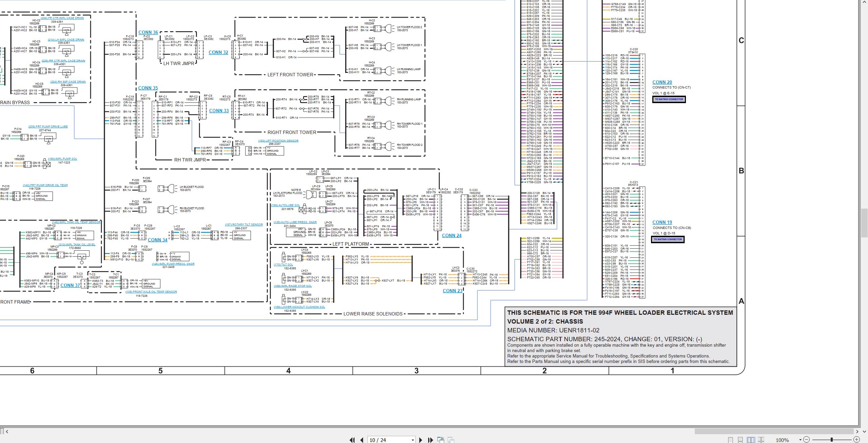Image resolution: width=868 pixels, height=443 pixels.
Task: Switch to single page layout
Action: pos(731,440)
